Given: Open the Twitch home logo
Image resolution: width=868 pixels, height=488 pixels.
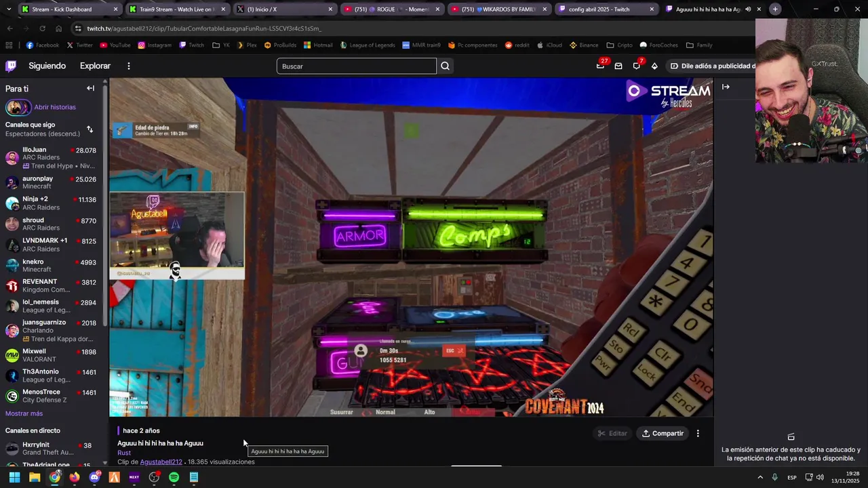Looking at the screenshot, I should coord(11,66).
